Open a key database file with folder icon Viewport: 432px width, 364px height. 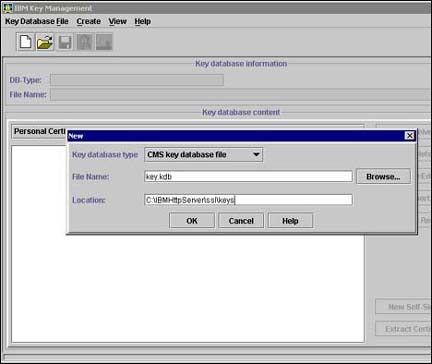(x=45, y=42)
